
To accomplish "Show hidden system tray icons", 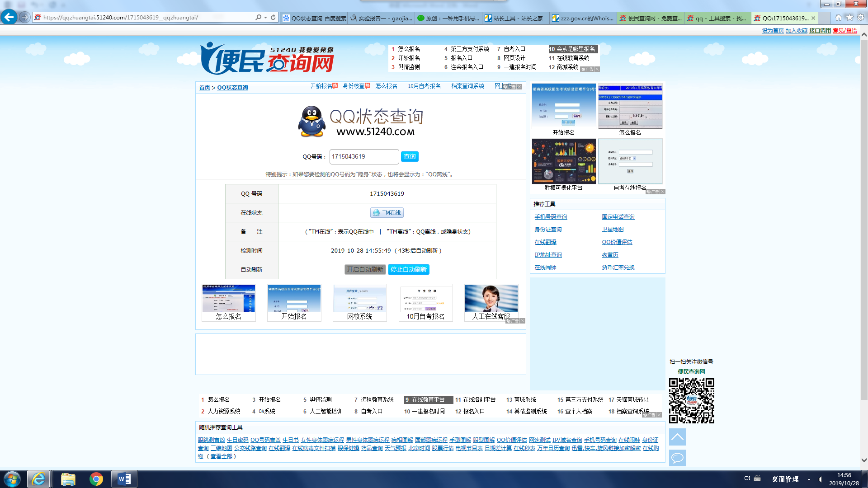I will tap(809, 479).
